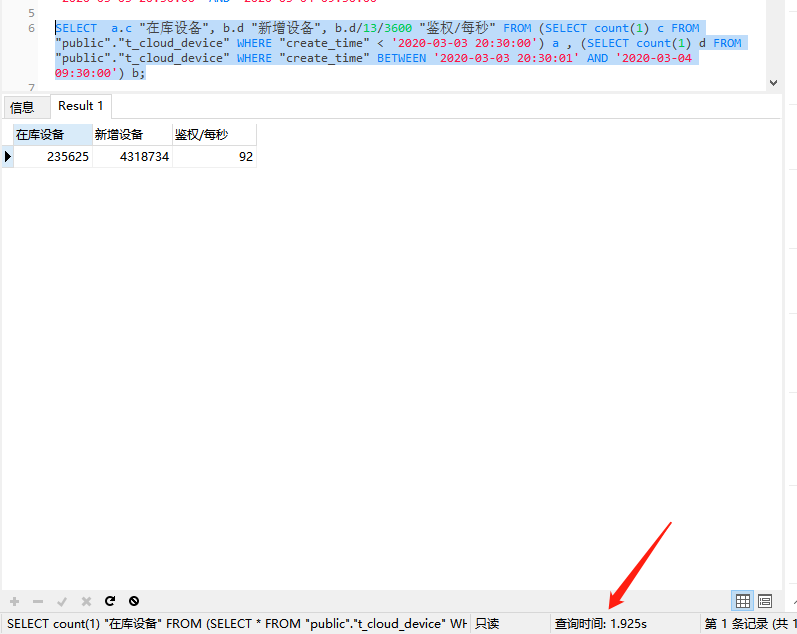Select the cell with value 4318734
Screen dimensions: 797x634
[132, 157]
